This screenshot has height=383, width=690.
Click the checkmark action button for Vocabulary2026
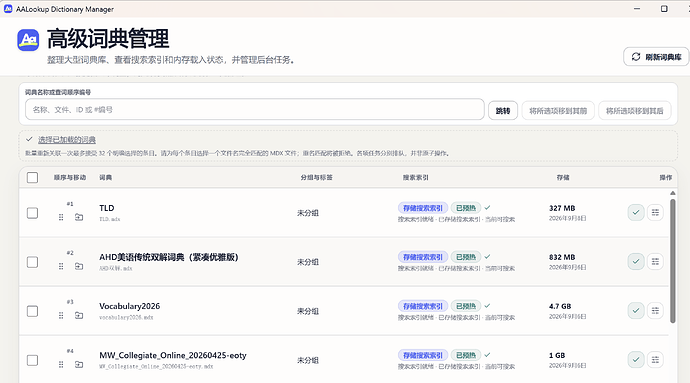(x=636, y=311)
